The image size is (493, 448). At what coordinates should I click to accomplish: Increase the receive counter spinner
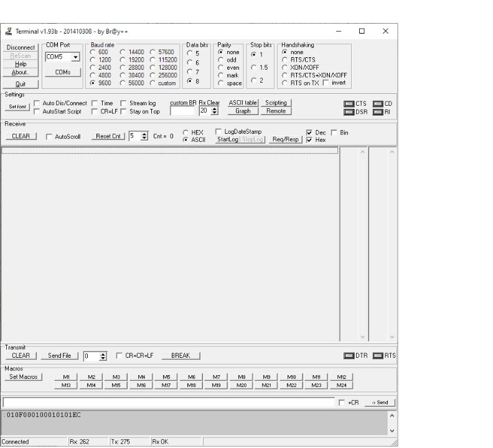tap(144, 134)
